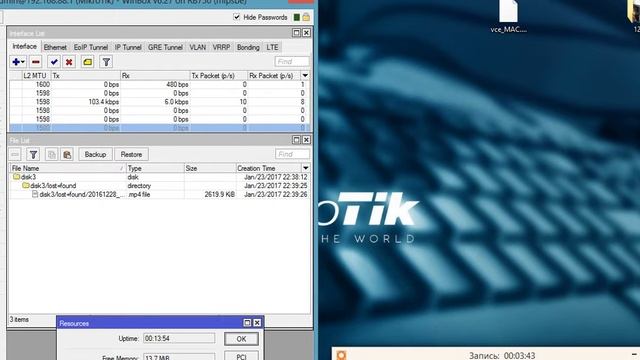Sort by Type column in File List
Image resolution: width=640 pixels, height=360 pixels.
tap(155, 168)
